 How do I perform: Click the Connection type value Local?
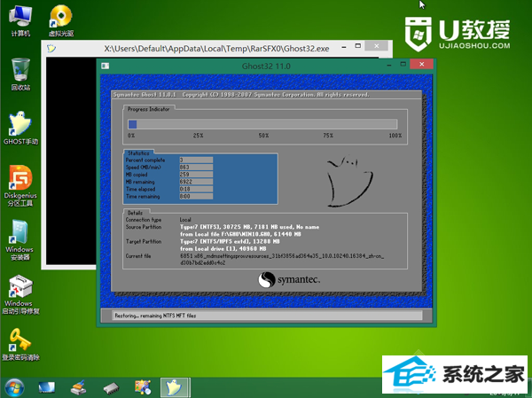[x=185, y=220]
